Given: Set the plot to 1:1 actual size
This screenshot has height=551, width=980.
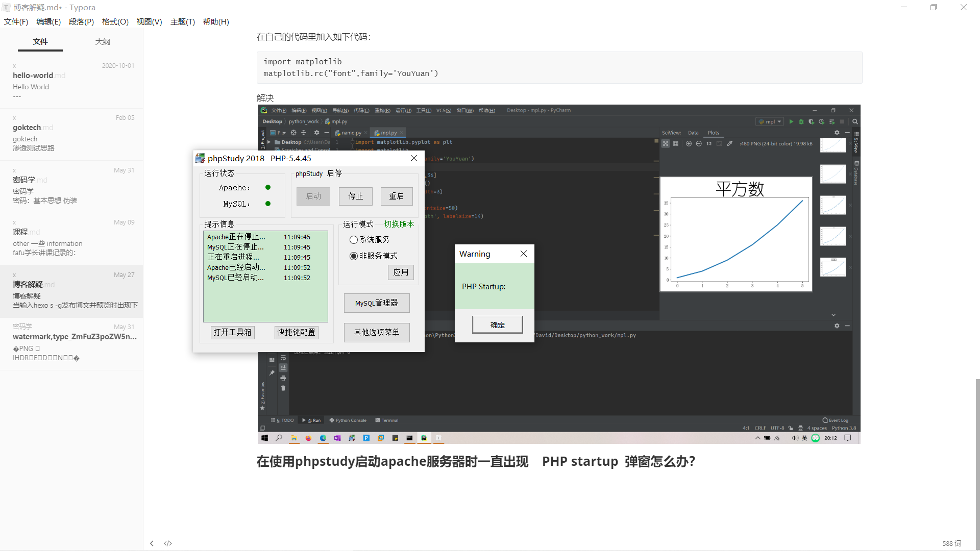Looking at the screenshot, I should [709, 143].
